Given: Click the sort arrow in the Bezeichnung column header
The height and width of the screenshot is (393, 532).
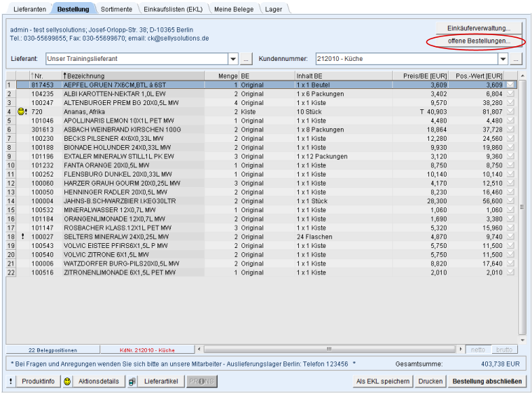Looking at the screenshot, I should tap(65, 75).
